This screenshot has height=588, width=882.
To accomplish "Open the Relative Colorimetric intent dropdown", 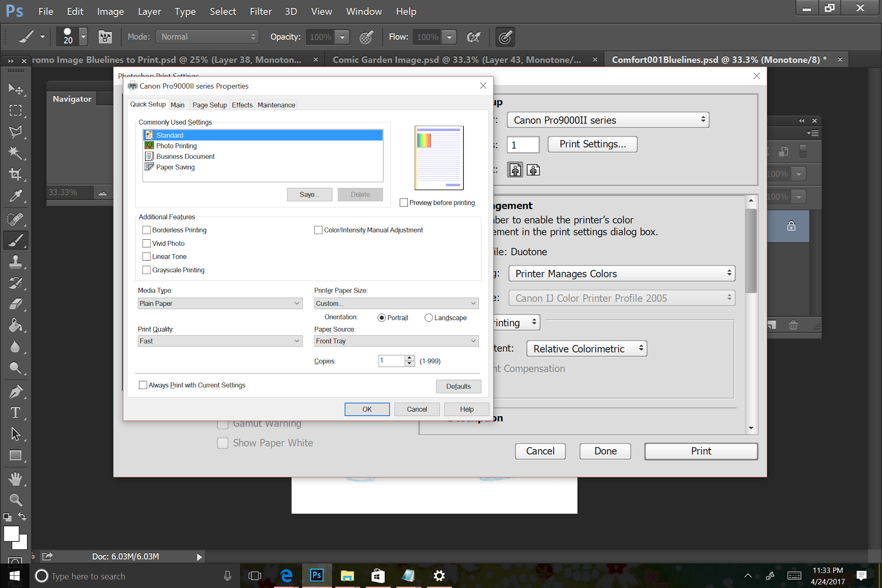I will tap(587, 349).
